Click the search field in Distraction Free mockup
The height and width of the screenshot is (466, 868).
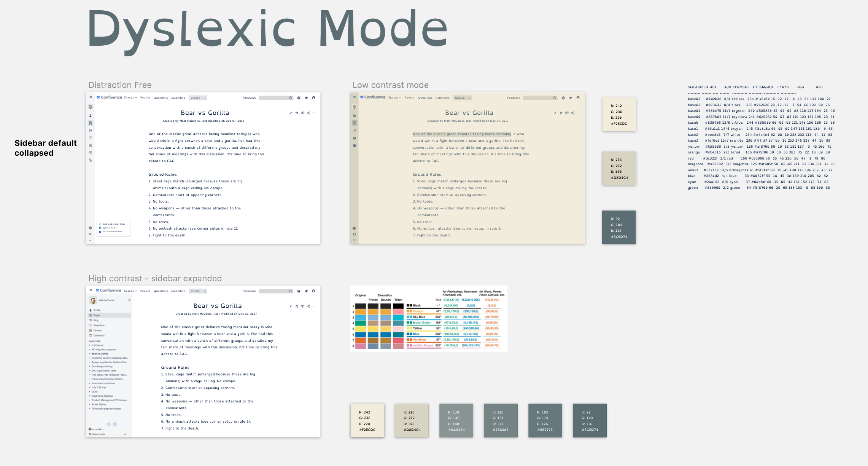pyautogui.click(x=274, y=98)
